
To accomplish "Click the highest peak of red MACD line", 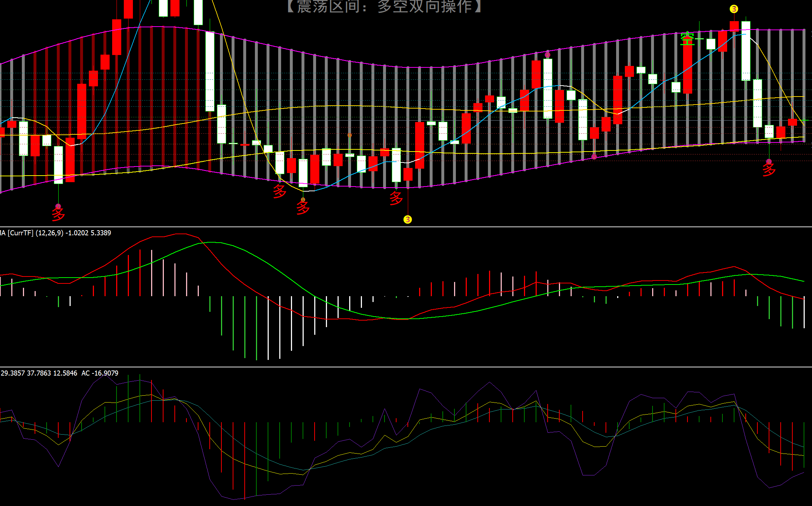I will point(180,234).
